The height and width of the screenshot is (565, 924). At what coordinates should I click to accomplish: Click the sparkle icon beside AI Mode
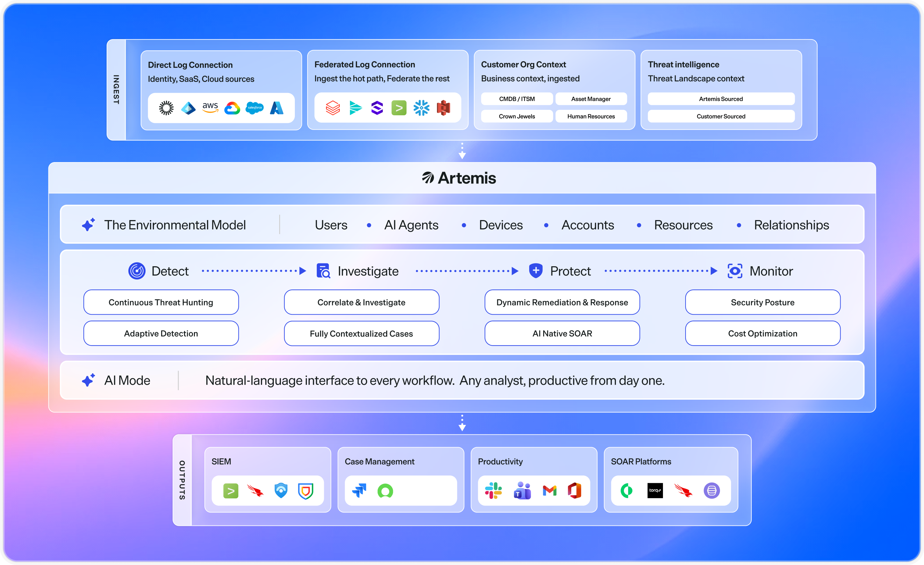(x=89, y=380)
